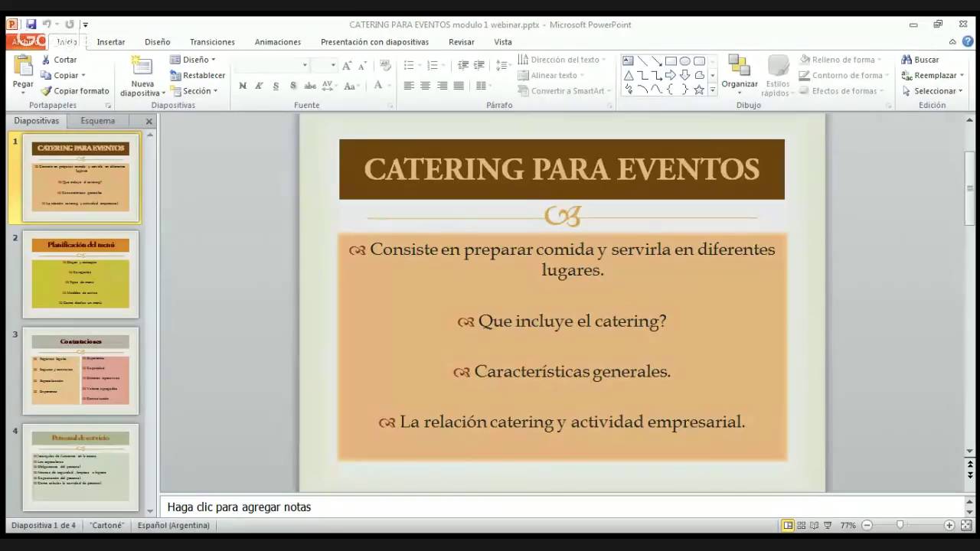Open font size combo box
980x551 pixels.
tap(325, 66)
